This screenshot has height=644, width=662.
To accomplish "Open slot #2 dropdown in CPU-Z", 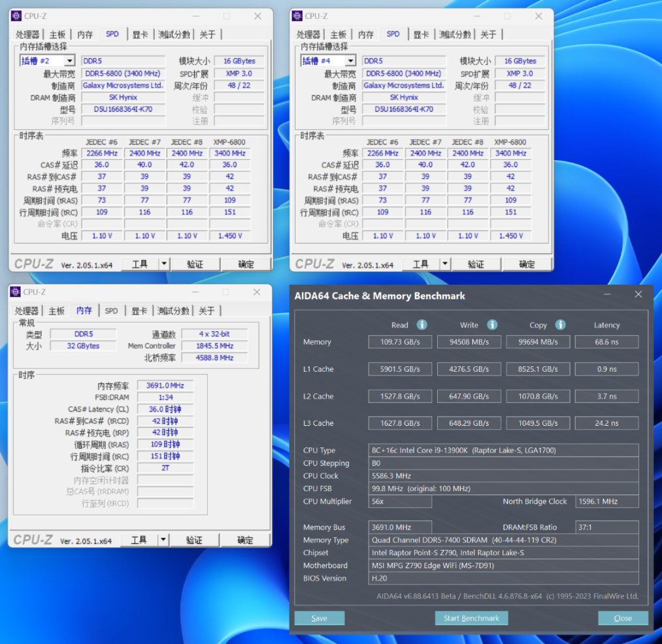I will coord(70,61).
